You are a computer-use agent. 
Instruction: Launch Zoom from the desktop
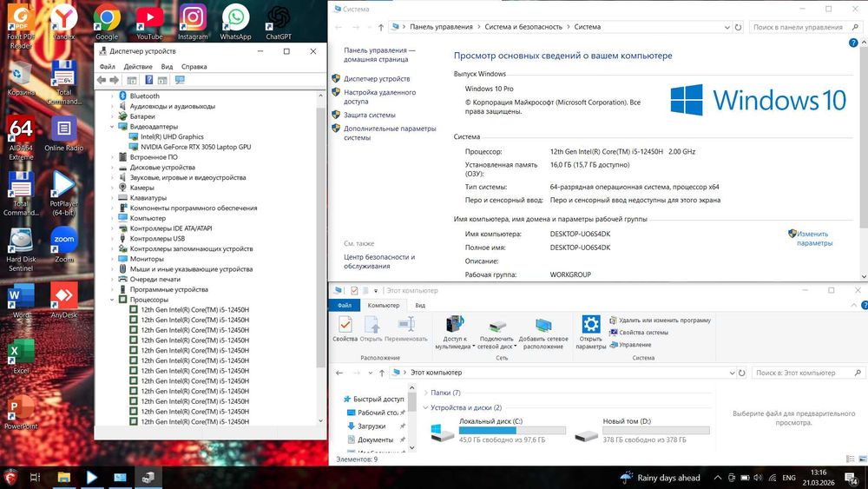pyautogui.click(x=63, y=245)
